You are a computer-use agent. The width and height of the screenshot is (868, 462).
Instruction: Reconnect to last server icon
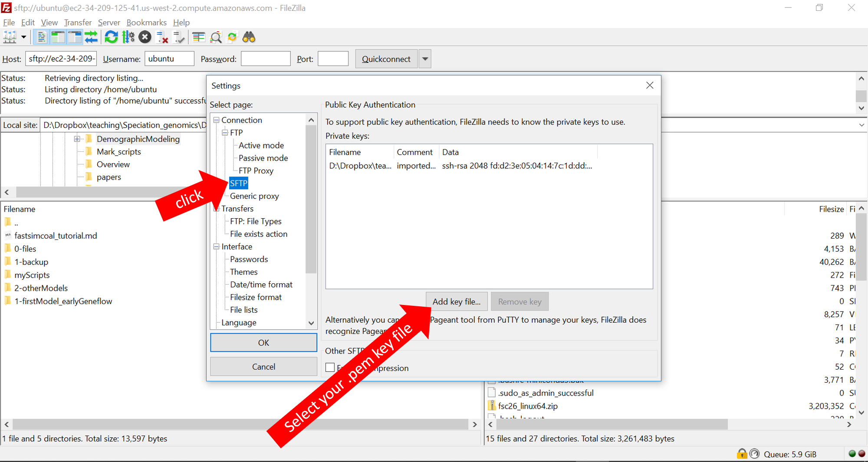[x=179, y=37]
